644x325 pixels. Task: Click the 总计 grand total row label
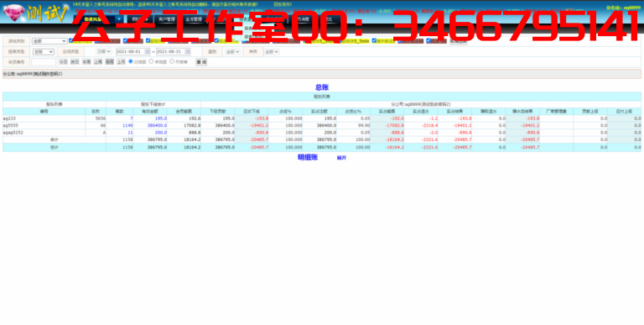click(55, 147)
